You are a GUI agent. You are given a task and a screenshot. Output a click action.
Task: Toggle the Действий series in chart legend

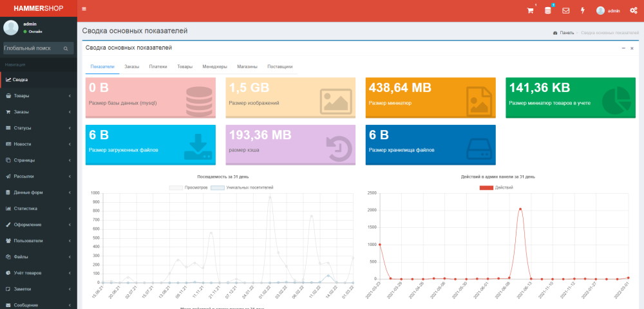pos(496,187)
